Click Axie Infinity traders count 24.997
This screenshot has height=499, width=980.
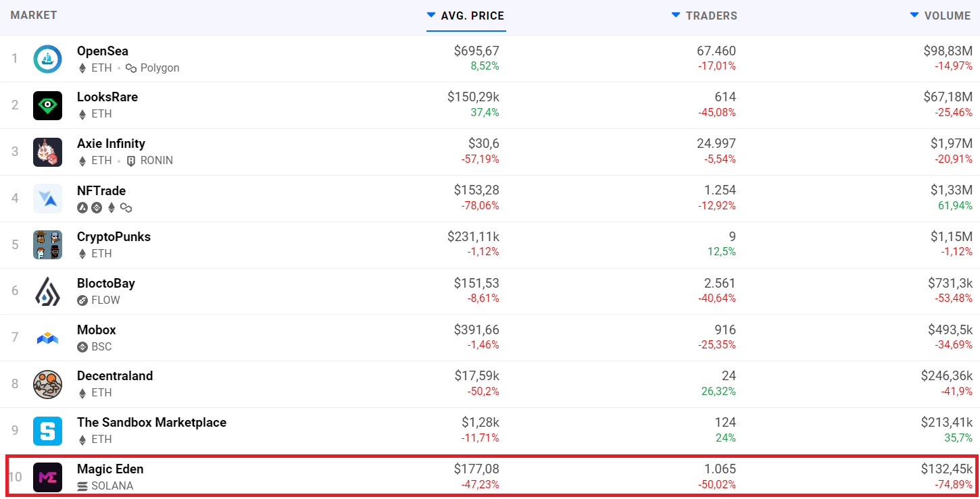[x=716, y=144]
